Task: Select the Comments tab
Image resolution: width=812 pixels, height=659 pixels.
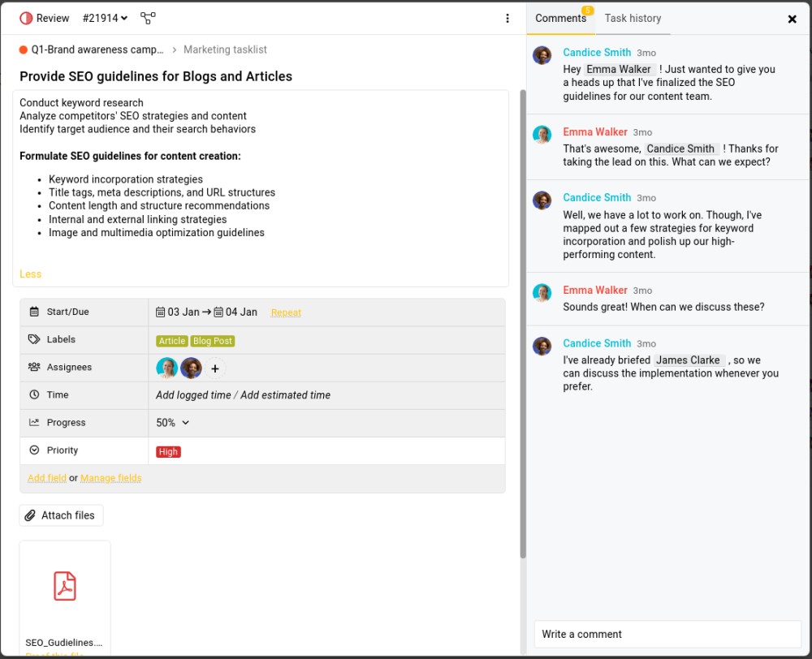Action: 560,18
